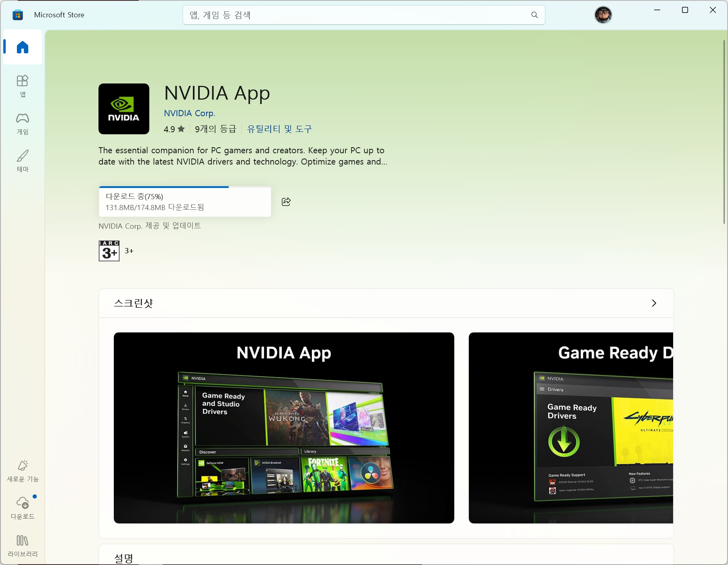Click the 스크린샷 section heading

tap(133, 303)
